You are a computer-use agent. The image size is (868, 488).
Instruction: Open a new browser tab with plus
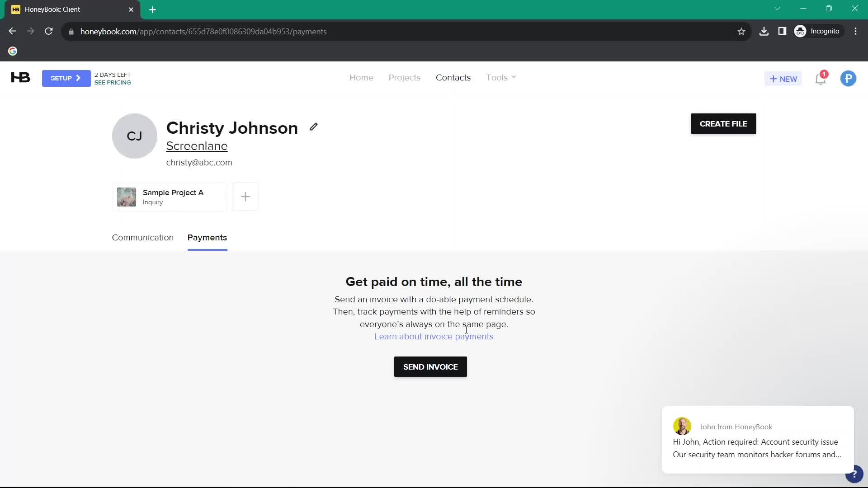(152, 10)
